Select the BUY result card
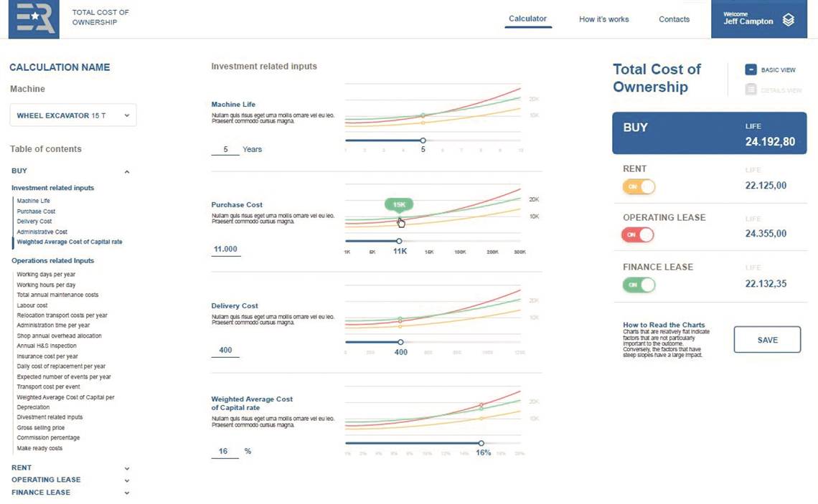818x504 pixels. tap(709, 133)
